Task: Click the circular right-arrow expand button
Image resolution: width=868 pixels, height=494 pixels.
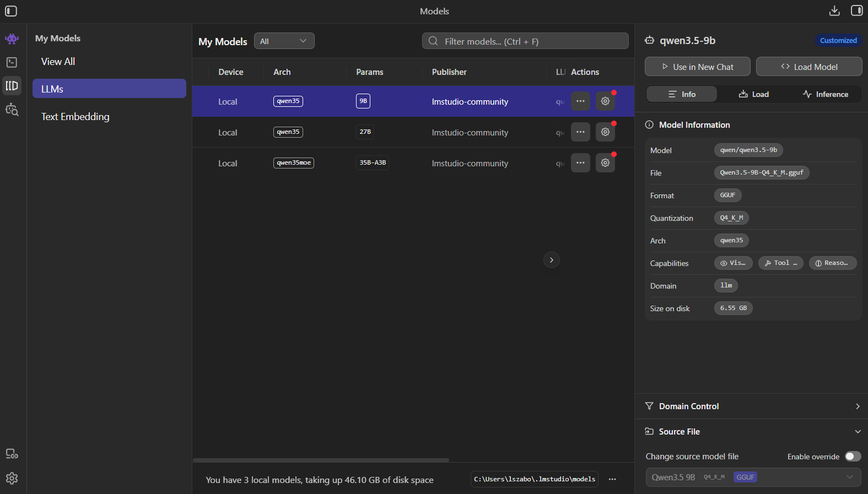Action: point(551,260)
